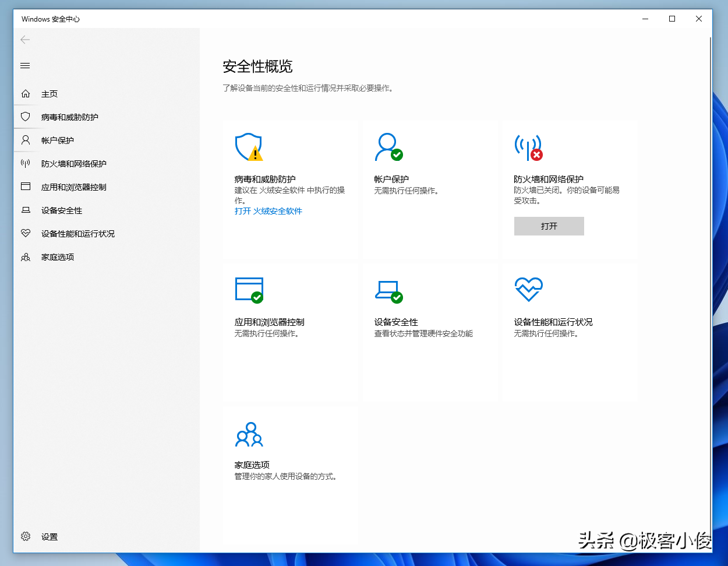This screenshot has width=728, height=566.
Task: Open 设备安全性 via the laptop icon in sidebar
Action: 26,210
